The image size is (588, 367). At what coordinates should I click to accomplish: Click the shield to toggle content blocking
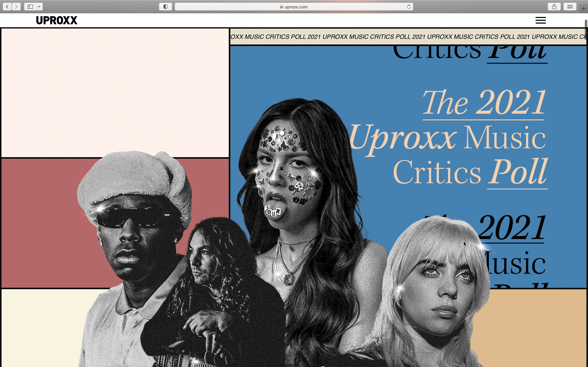pos(166,7)
